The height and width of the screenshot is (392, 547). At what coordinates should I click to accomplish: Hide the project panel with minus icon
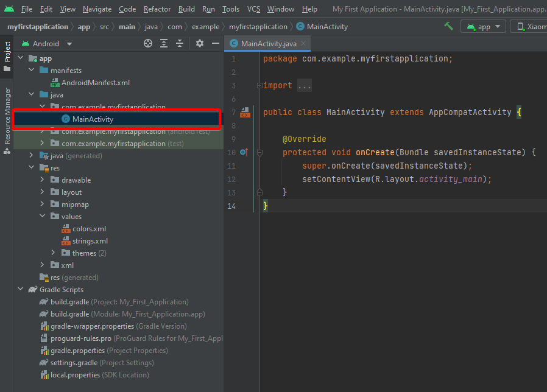tap(216, 43)
